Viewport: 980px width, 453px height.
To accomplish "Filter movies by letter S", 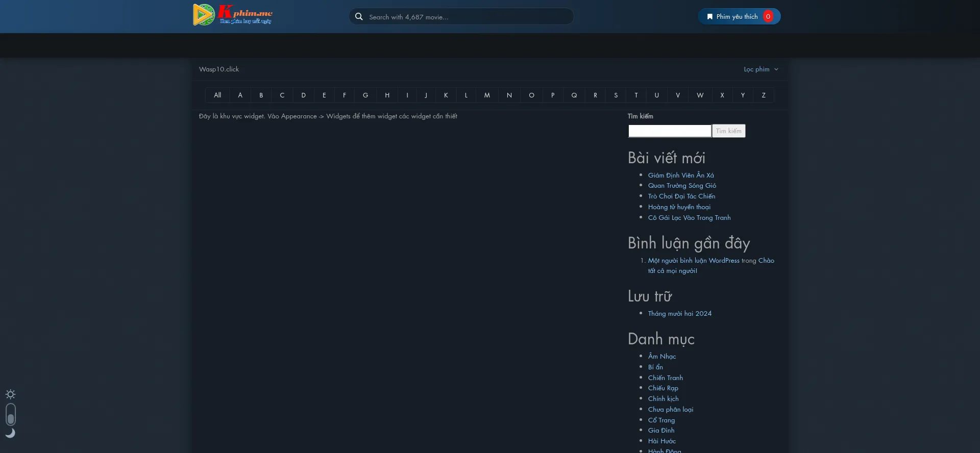I will (616, 95).
